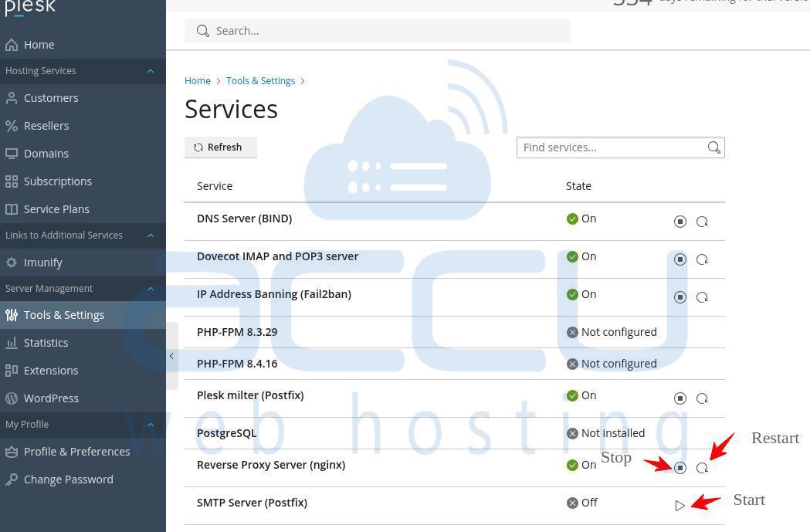Restart the DNS Server (BIND) service
Image resolution: width=810 pixels, height=532 pixels.
[x=702, y=222]
